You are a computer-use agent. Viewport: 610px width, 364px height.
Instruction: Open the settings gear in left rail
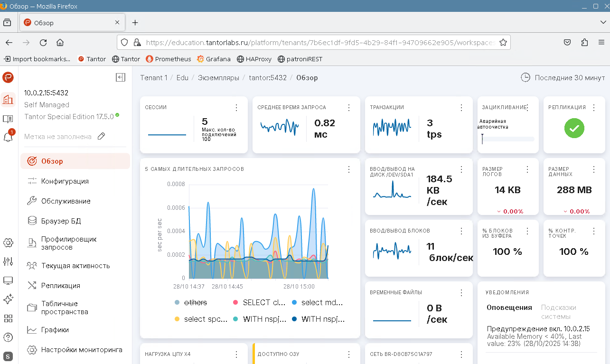[x=8, y=243]
